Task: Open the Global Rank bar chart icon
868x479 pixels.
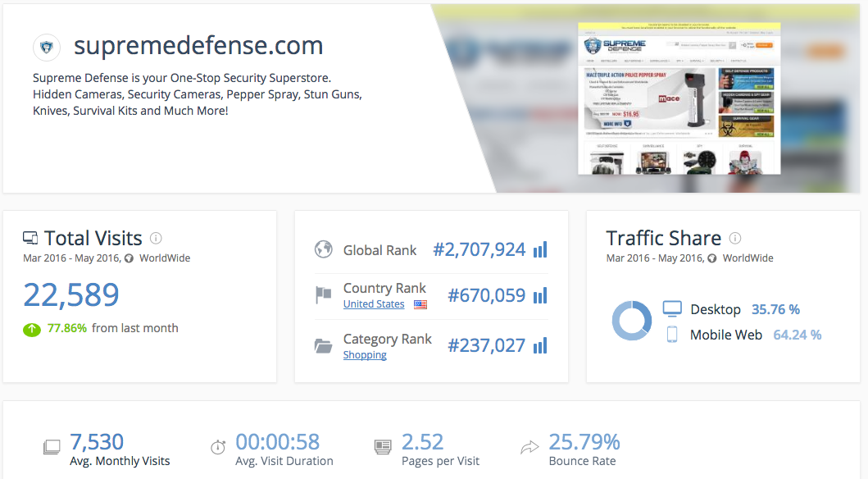Action: 540,249
